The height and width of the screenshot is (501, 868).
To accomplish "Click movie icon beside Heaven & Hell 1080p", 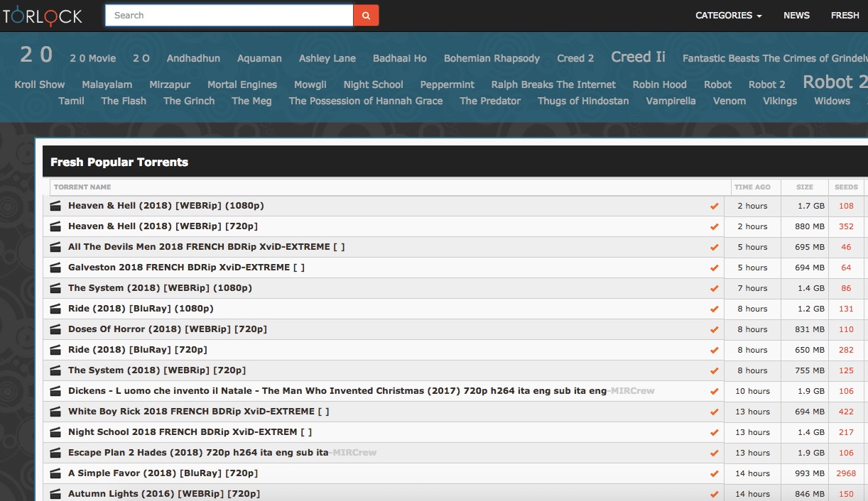I will [55, 206].
